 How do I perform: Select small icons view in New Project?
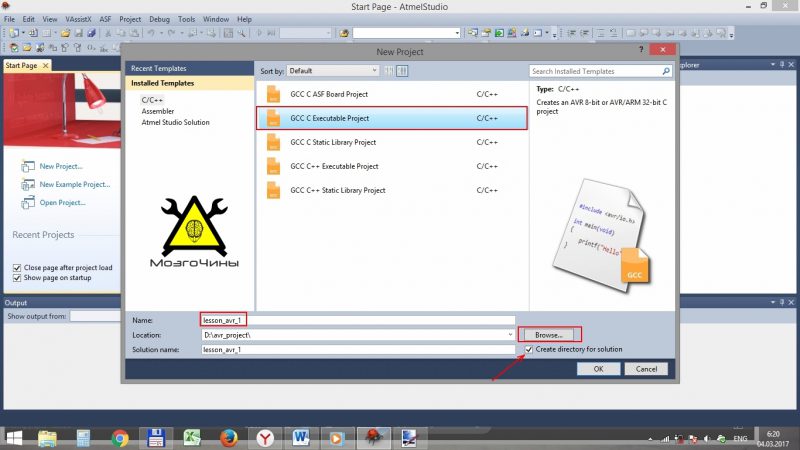point(389,71)
